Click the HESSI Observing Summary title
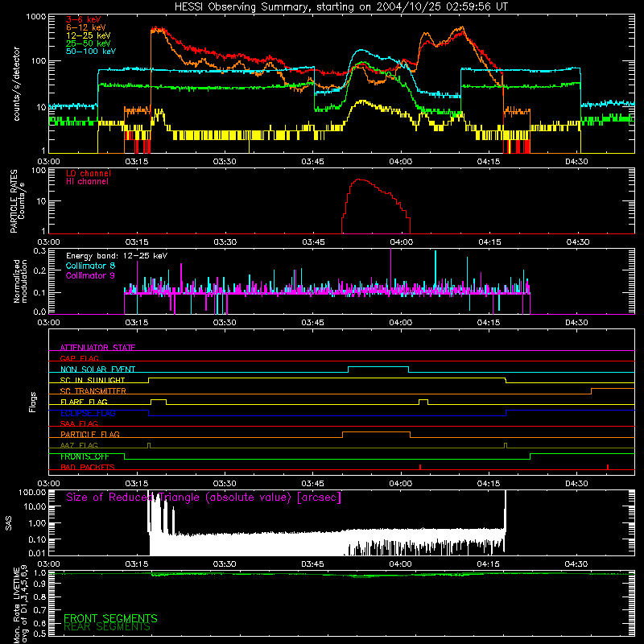This screenshot has height=644, width=644. coord(341,6)
